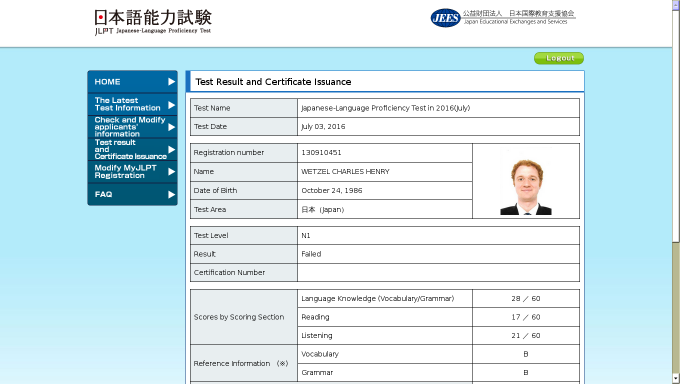
Task: Open The Latest Test Information menu
Action: [x=132, y=104]
